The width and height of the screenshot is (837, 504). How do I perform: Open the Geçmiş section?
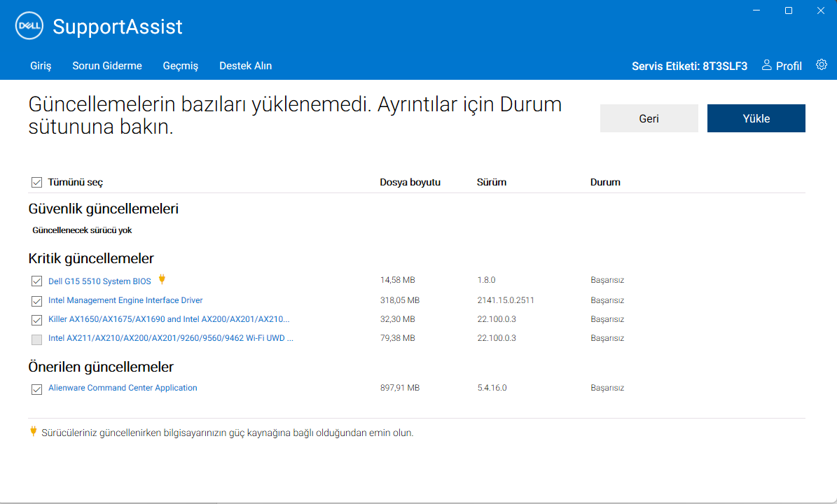click(180, 65)
